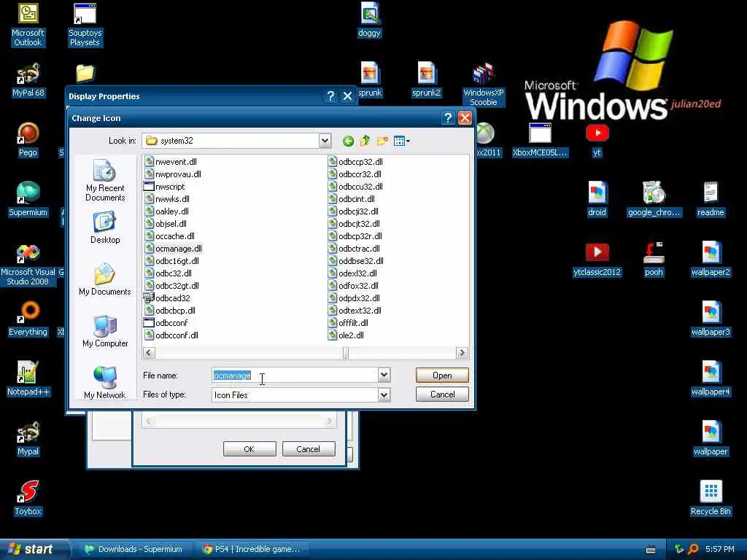Select the yt YouTube desktop icon
The width and height of the screenshot is (747, 560).
(x=597, y=140)
